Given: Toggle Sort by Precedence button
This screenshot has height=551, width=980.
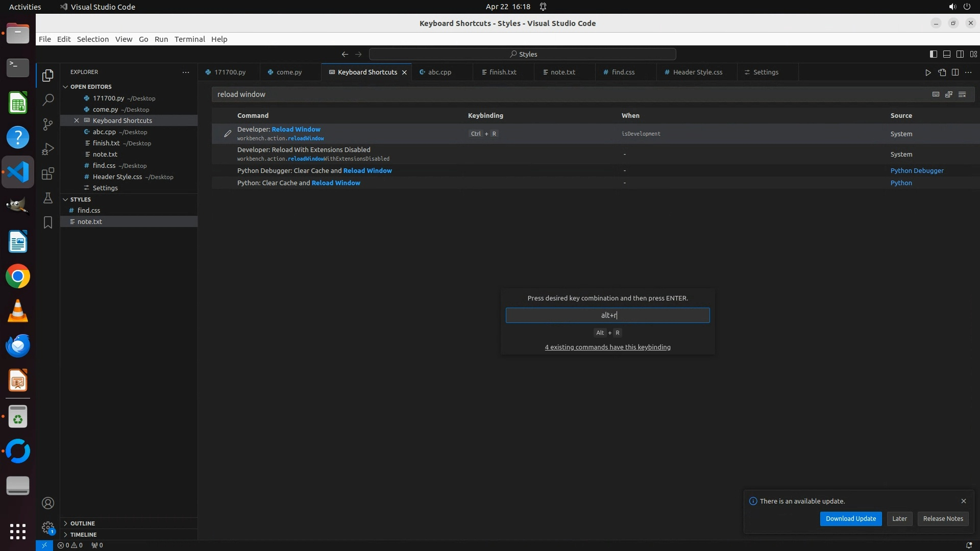Looking at the screenshot, I should [949, 94].
